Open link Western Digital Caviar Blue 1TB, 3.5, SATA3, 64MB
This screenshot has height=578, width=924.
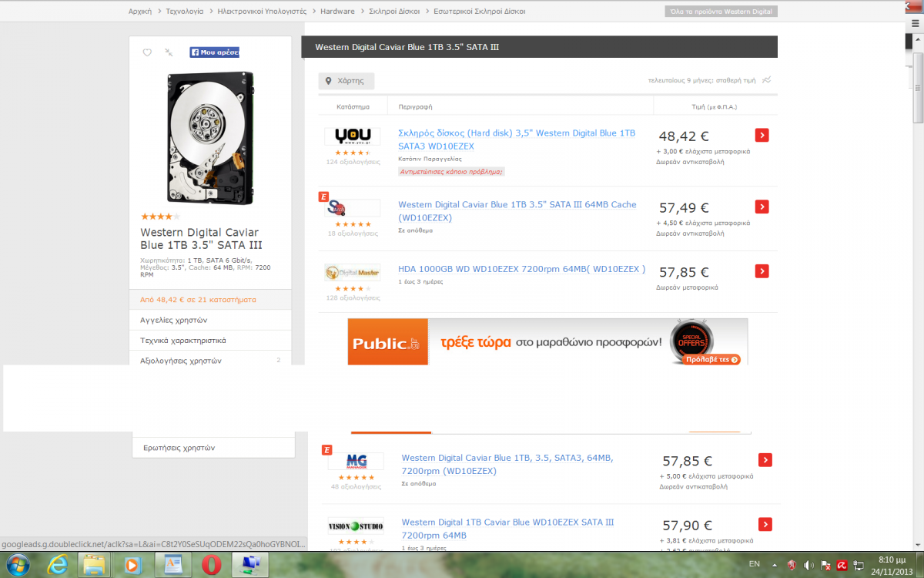(x=507, y=464)
